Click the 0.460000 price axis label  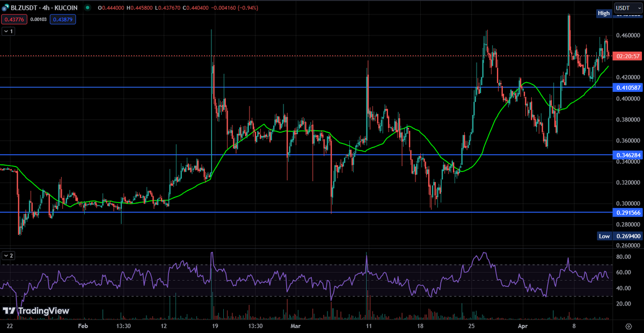[627, 35]
